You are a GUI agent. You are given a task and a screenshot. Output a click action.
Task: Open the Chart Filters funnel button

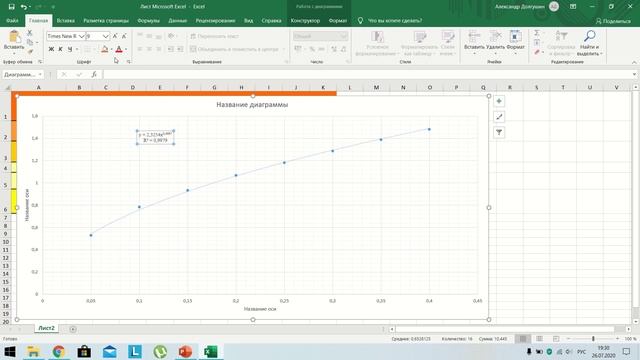pos(499,132)
